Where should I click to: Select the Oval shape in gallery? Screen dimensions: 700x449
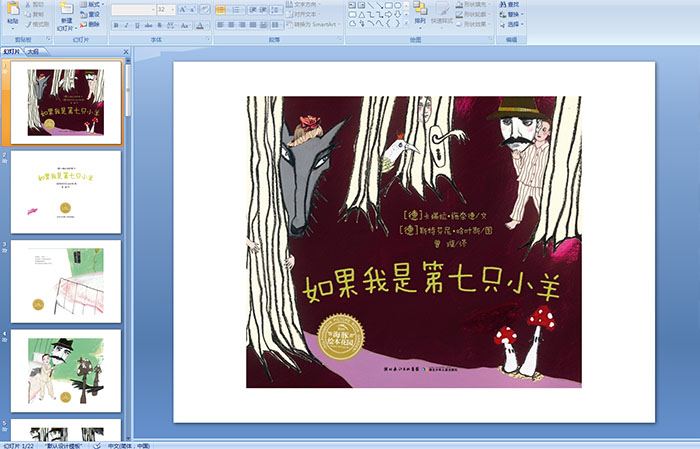397,5
